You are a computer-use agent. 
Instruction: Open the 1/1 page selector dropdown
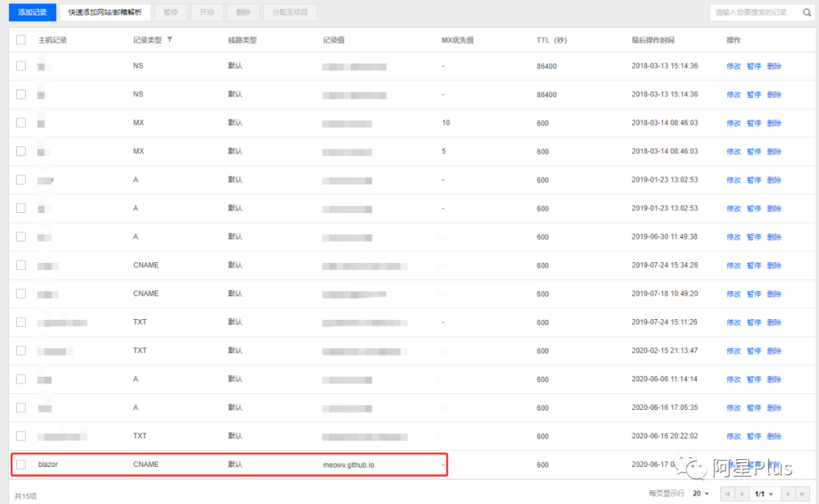pos(764,494)
